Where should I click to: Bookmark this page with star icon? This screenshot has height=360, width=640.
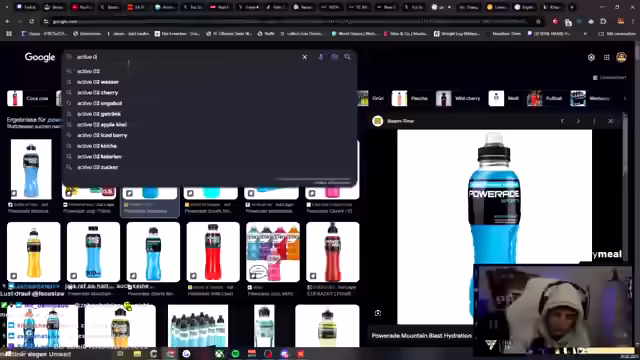(x=538, y=22)
